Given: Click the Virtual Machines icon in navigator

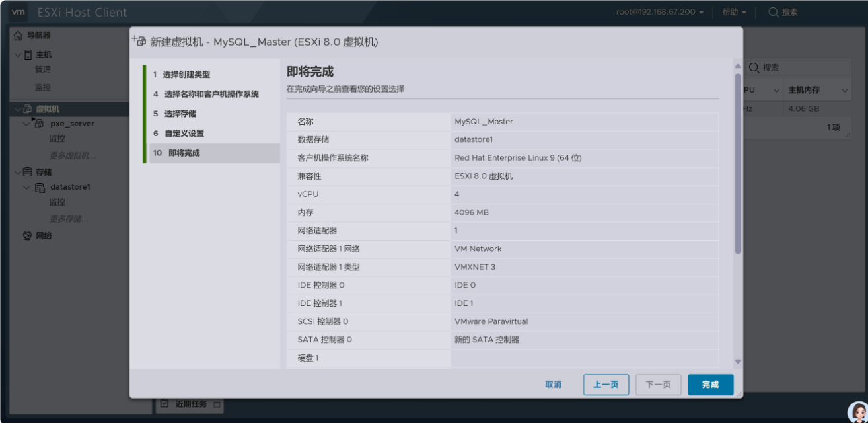Looking at the screenshot, I should pos(28,109).
